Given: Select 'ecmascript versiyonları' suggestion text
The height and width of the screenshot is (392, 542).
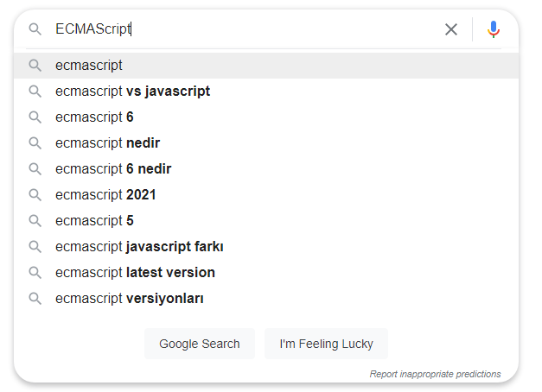Looking at the screenshot, I should point(130,299).
